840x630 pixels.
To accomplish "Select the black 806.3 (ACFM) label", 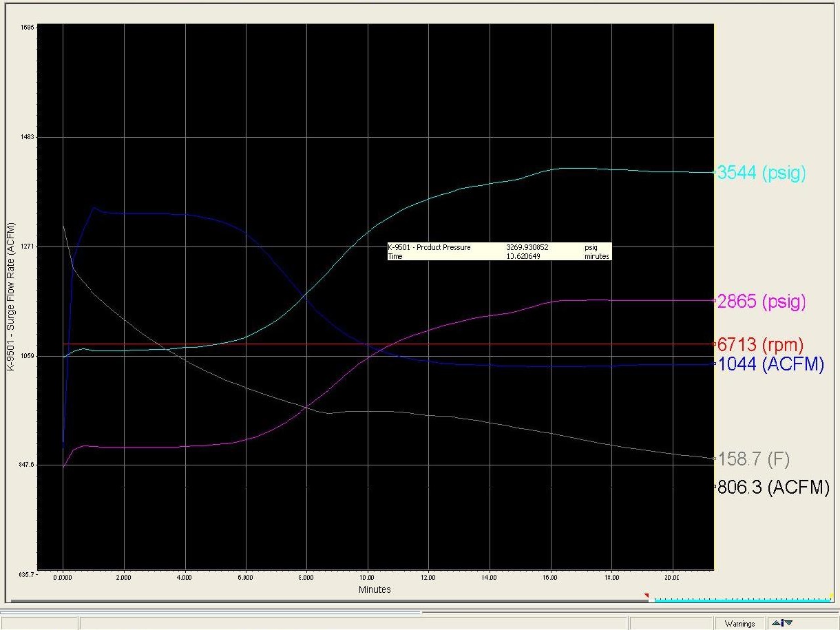I will 773,487.
